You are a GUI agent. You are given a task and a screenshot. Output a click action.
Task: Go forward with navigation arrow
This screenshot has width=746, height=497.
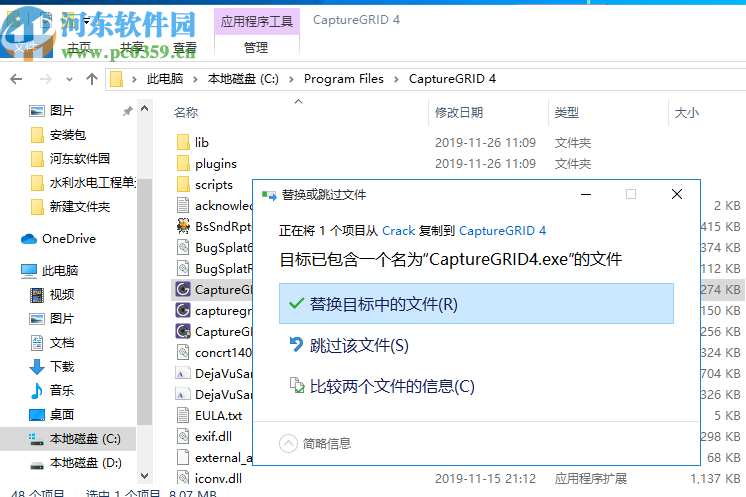click(46, 79)
